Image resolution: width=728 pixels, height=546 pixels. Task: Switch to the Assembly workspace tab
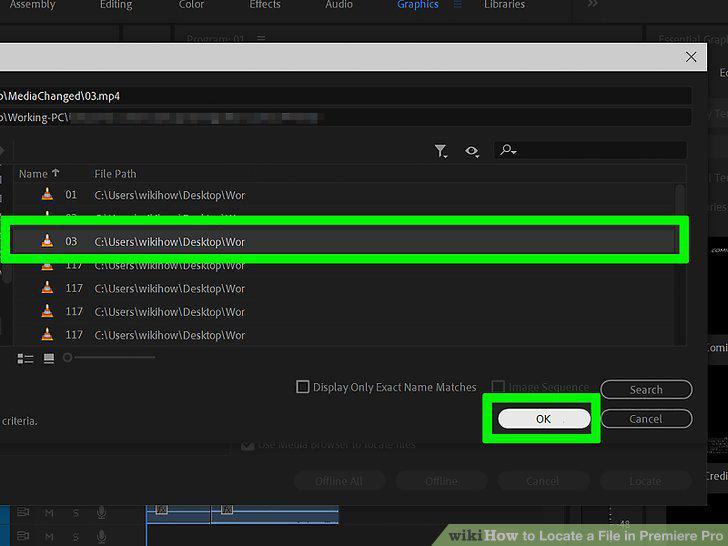[x=32, y=5]
